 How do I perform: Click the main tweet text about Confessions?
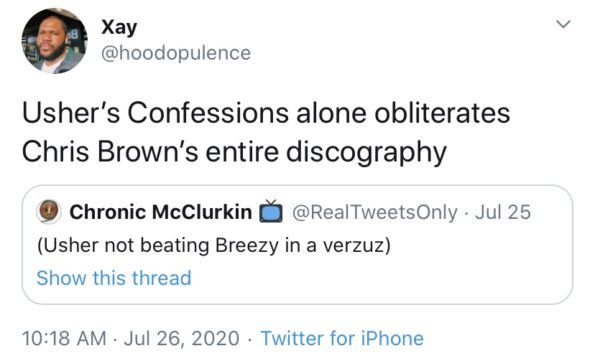point(266,132)
